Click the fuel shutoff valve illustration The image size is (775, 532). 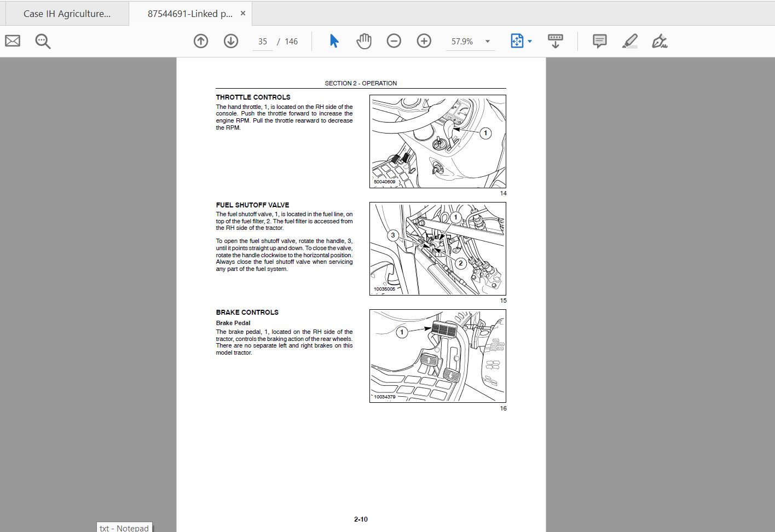point(438,248)
